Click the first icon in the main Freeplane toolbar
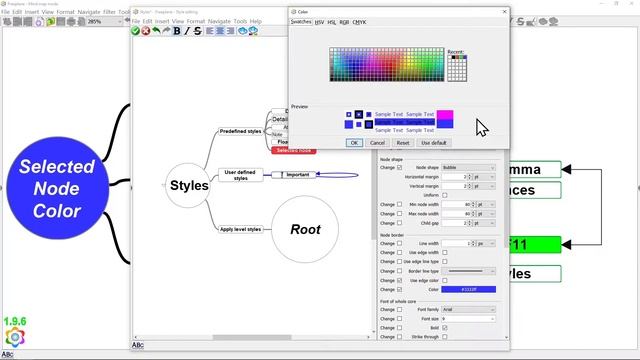Viewport: 640px width, 360px height. 7,22
